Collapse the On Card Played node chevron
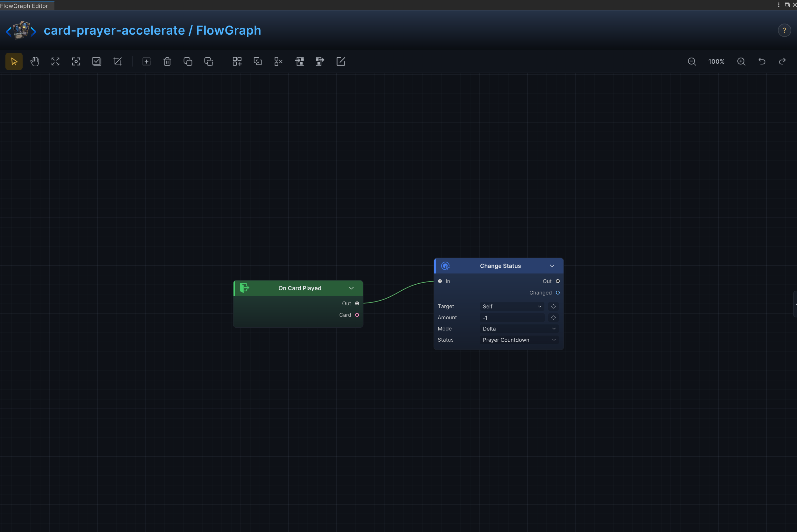 click(351, 288)
